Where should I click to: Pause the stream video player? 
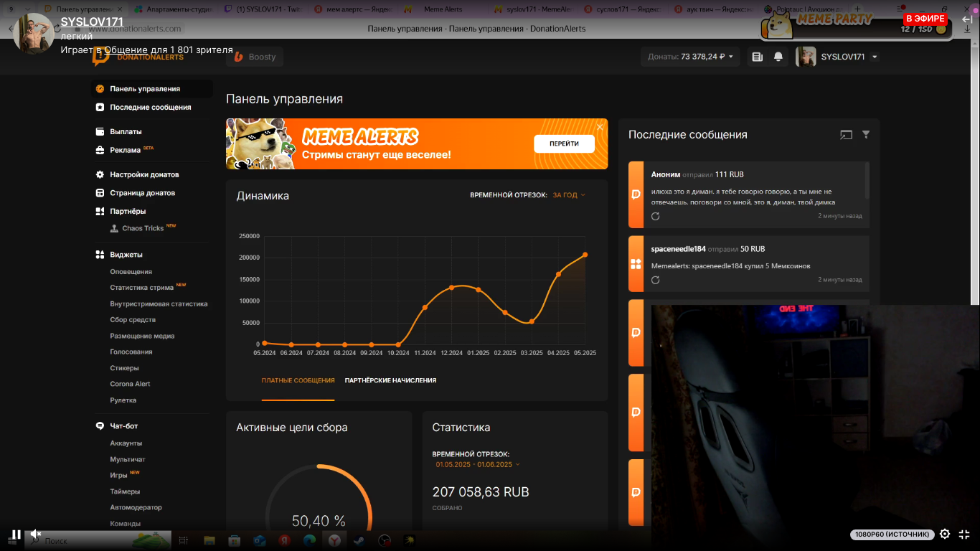coord(16,534)
